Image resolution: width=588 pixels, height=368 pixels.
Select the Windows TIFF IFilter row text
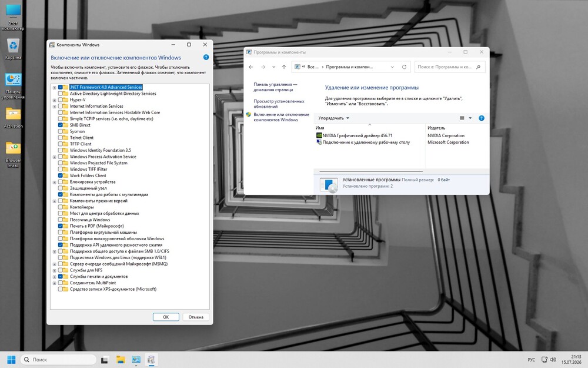[x=89, y=170]
